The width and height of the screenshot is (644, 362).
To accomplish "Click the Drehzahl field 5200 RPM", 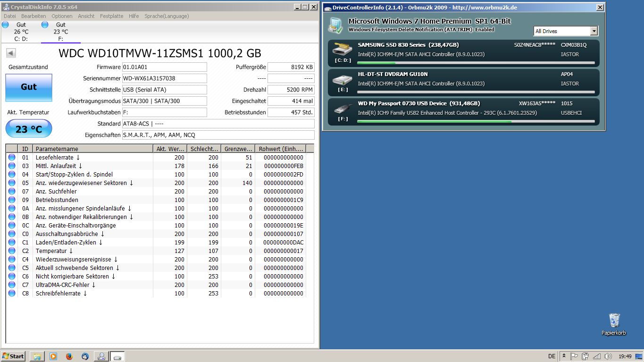I will tap(291, 90).
